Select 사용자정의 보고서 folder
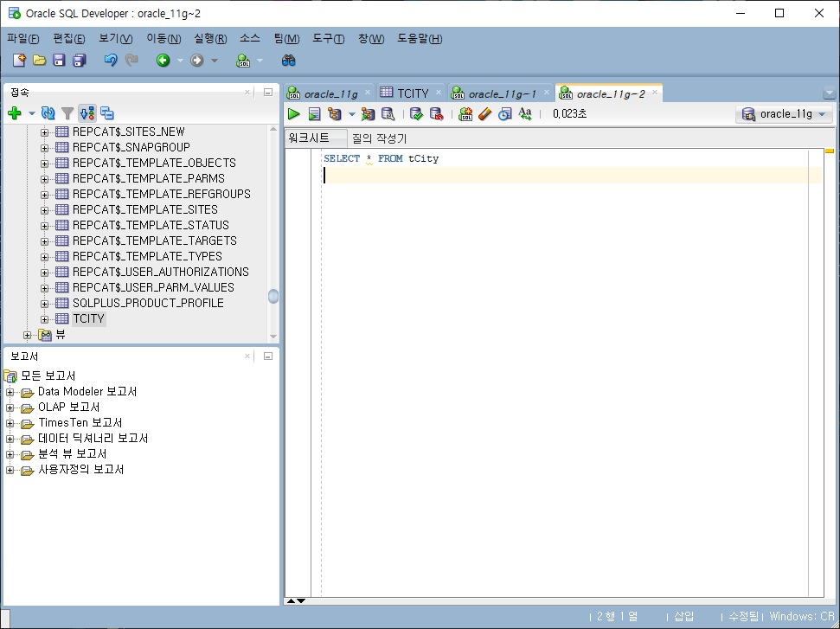 pos(81,469)
